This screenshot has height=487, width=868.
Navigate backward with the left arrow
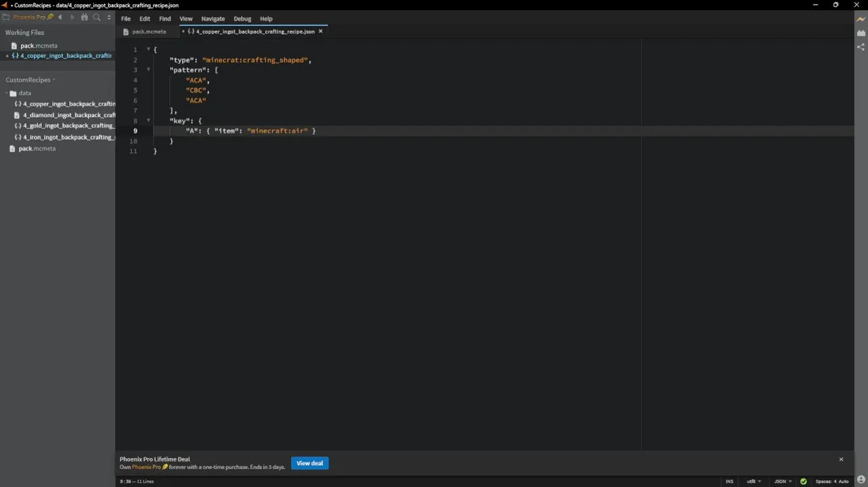click(x=60, y=18)
